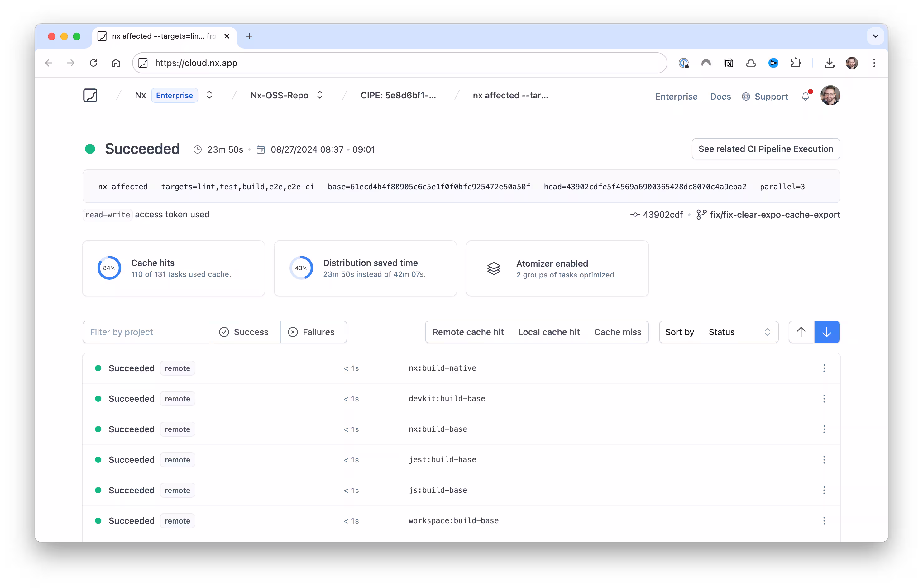
Task: Open the Notion extension icon
Action: pyautogui.click(x=729, y=63)
